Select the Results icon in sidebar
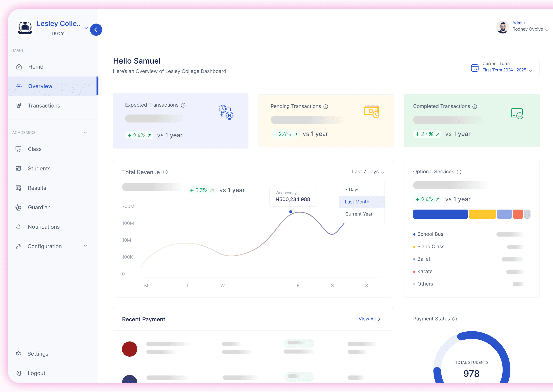This screenshot has height=392, width=553. pos(19,188)
